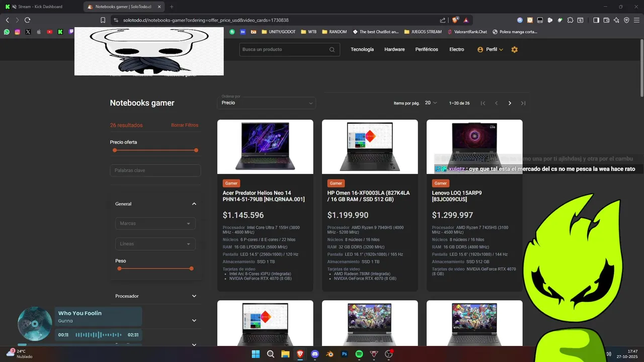Open the settings gear icon next to Perfil
Screen dimensions: 644x362
tap(514, 49)
